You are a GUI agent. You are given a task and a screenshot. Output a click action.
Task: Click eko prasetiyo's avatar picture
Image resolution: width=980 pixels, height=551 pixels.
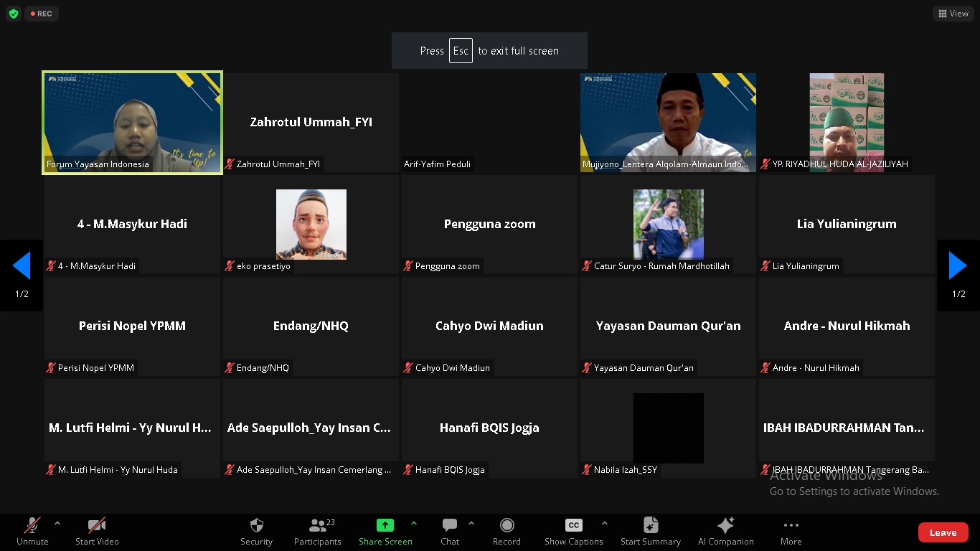tap(311, 224)
